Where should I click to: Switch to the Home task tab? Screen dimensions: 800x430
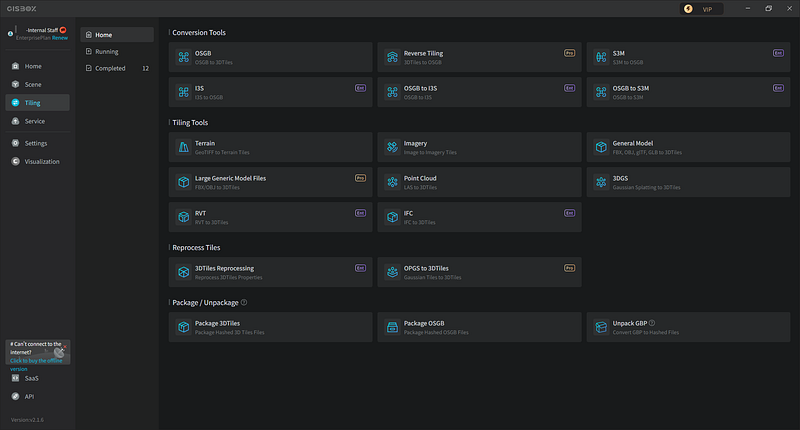point(117,35)
